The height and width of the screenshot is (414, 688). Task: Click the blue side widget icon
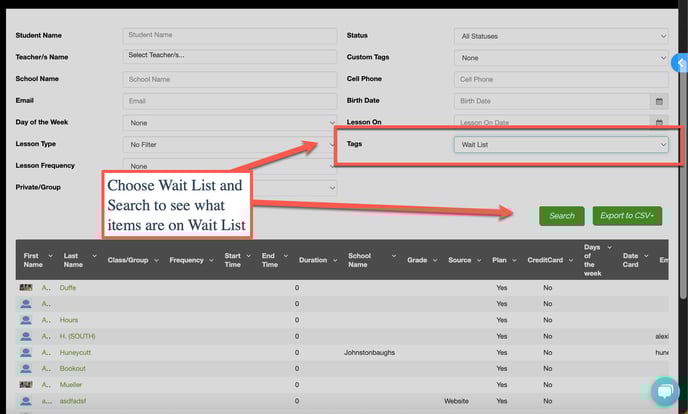pos(681,63)
